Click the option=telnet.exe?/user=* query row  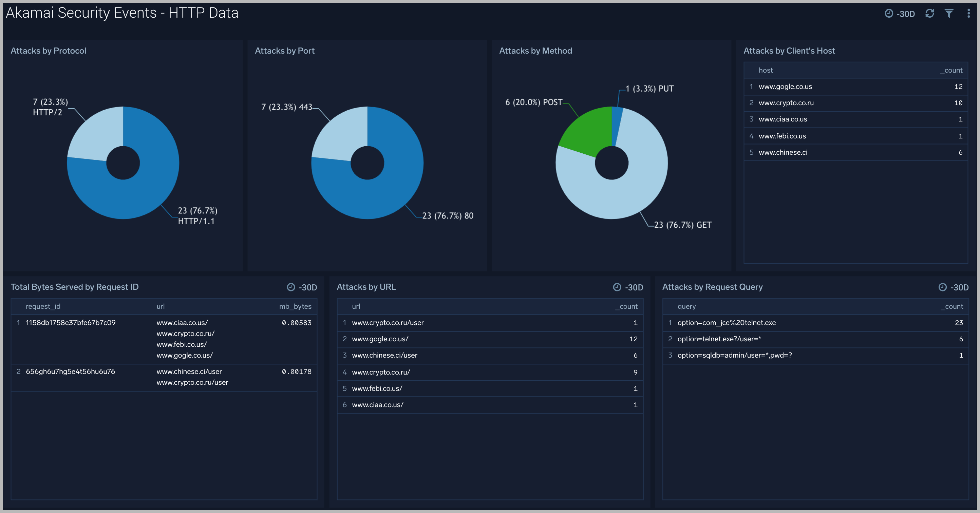[x=719, y=339]
